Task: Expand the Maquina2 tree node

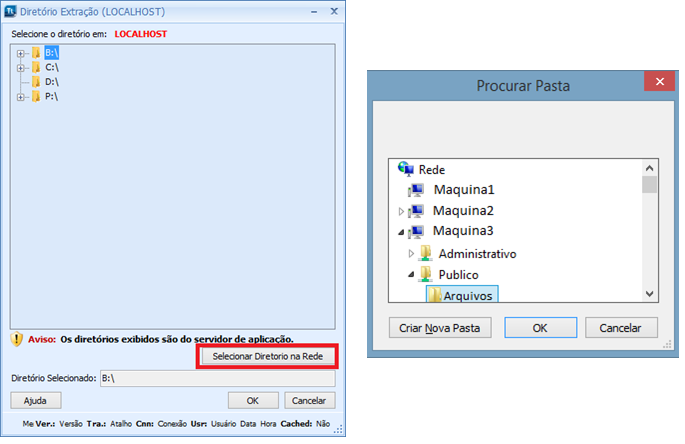Action: pyautogui.click(x=401, y=212)
